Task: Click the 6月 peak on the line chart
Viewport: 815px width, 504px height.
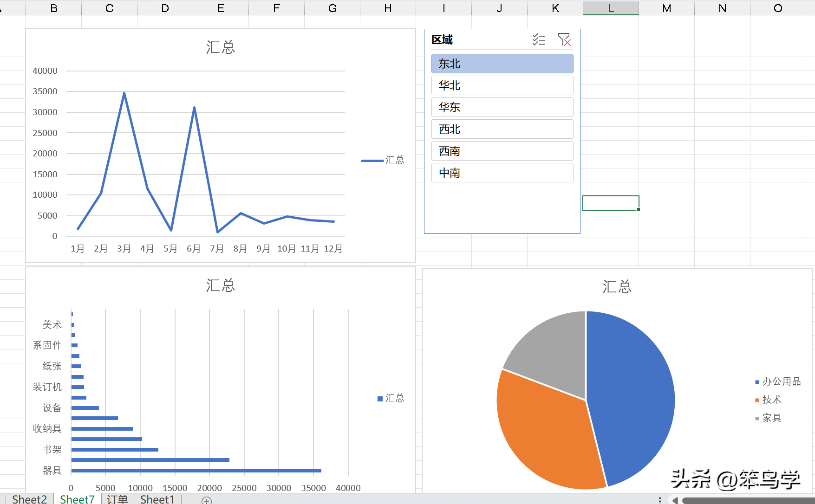Action: point(194,108)
